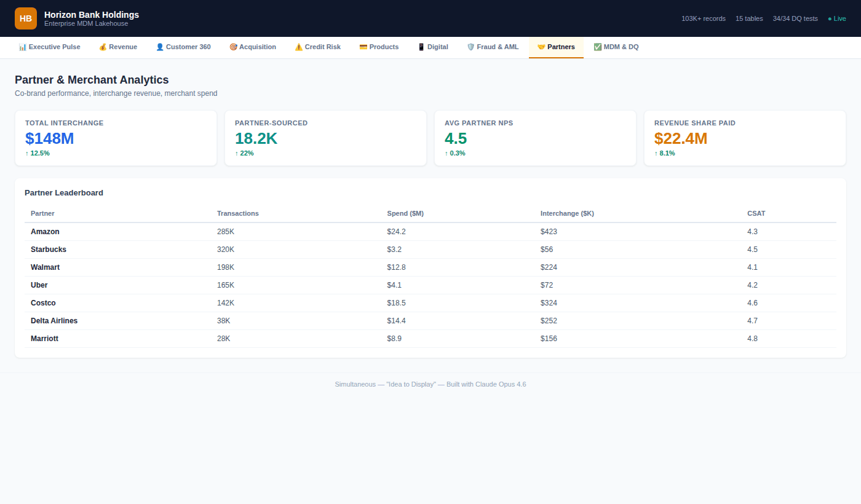Screen dimensions: 861x504
Task: Click the orange HB logo icon
Action: [x=26, y=18]
